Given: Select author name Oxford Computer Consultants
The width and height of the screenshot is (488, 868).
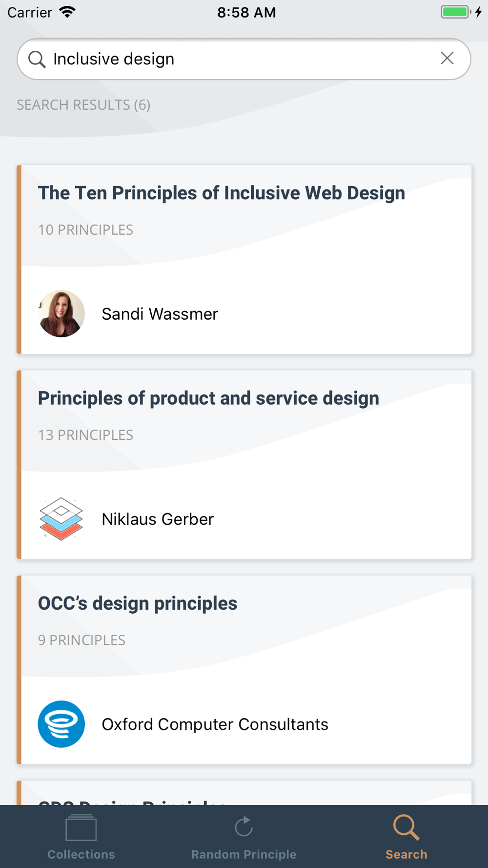Looking at the screenshot, I should [215, 724].
